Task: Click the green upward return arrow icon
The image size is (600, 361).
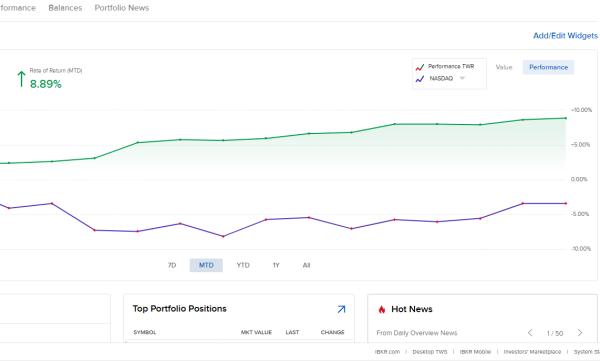Action: point(21,79)
